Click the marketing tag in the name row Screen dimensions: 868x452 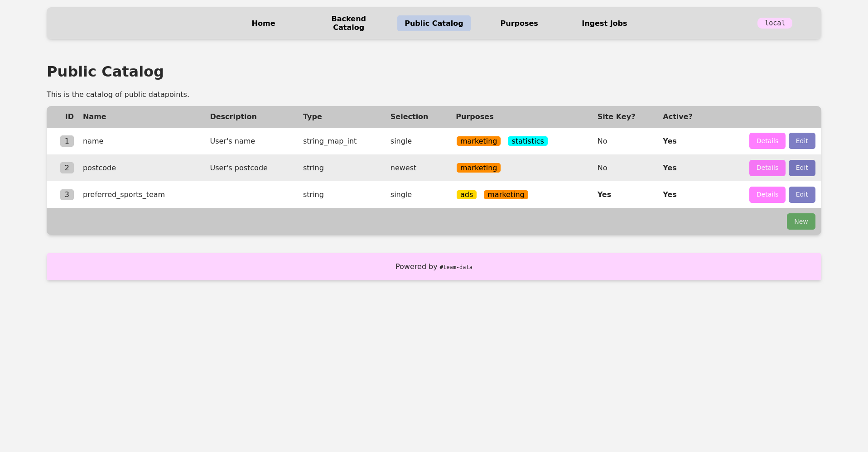tap(478, 141)
